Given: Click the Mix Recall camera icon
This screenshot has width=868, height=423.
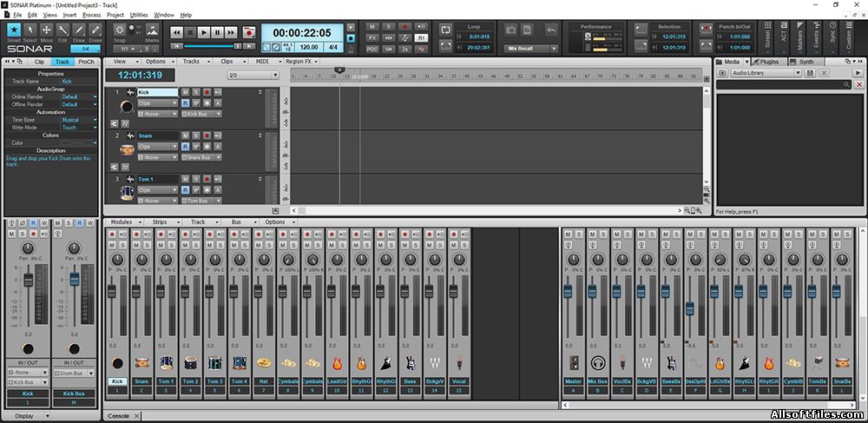Looking at the screenshot, I should [x=511, y=30].
